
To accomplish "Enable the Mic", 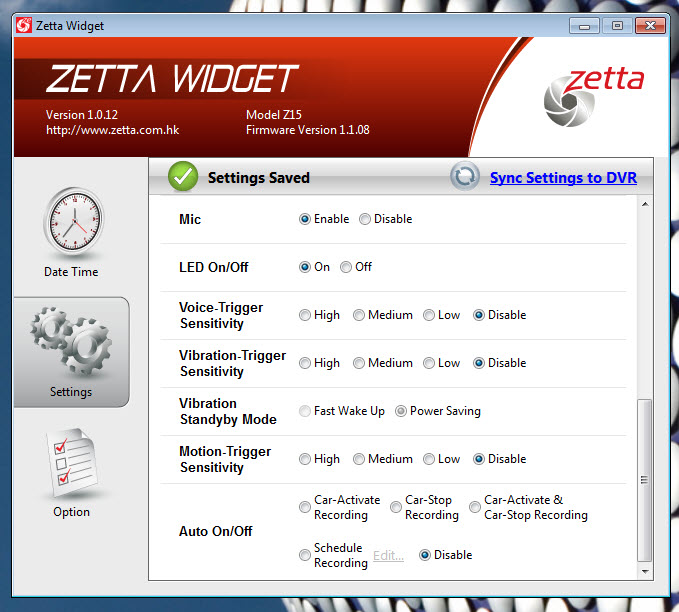I will (x=305, y=219).
